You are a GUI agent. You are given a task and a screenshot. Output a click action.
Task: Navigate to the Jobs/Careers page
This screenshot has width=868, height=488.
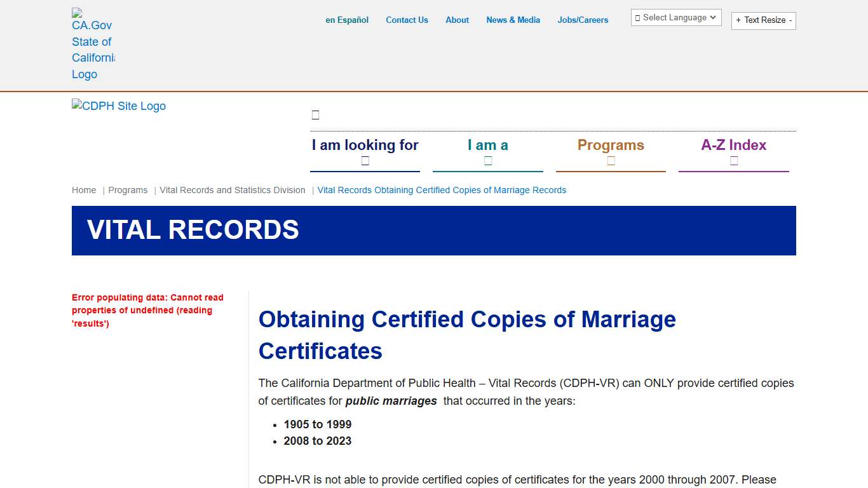click(x=583, y=20)
